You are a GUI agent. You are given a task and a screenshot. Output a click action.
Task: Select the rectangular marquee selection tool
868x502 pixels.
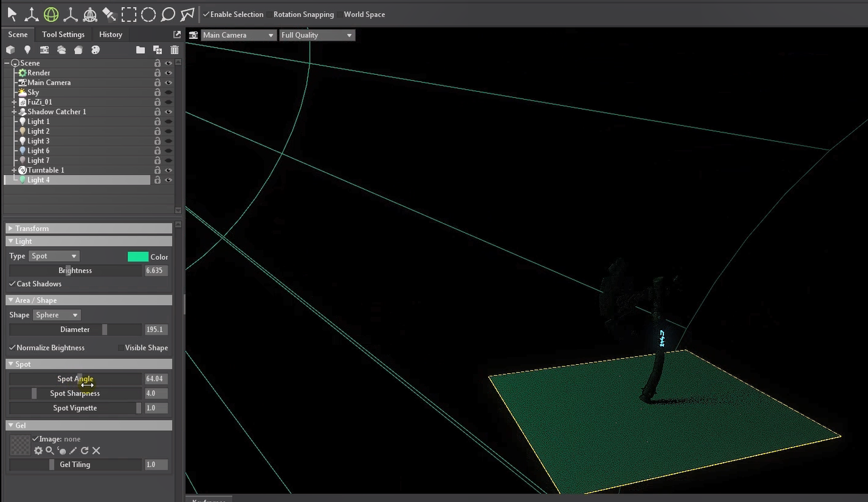[129, 14]
